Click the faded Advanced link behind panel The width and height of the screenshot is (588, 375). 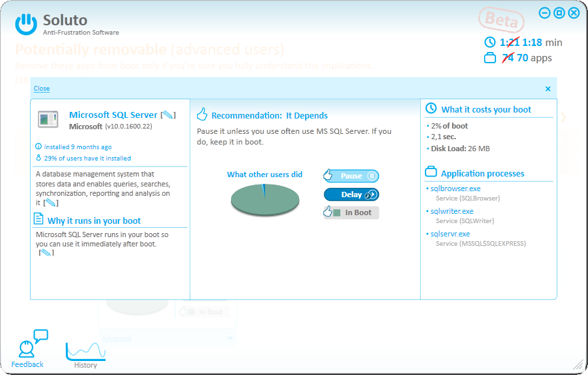point(117,338)
